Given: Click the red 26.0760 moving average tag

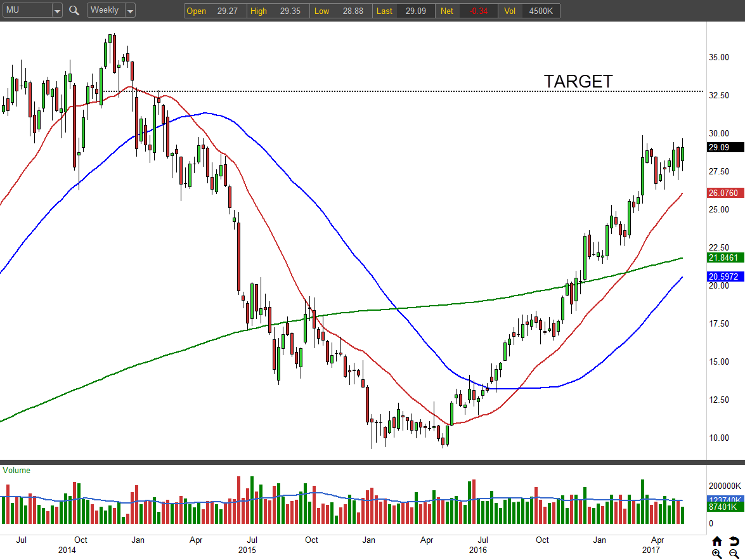Looking at the screenshot, I should tap(725, 193).
